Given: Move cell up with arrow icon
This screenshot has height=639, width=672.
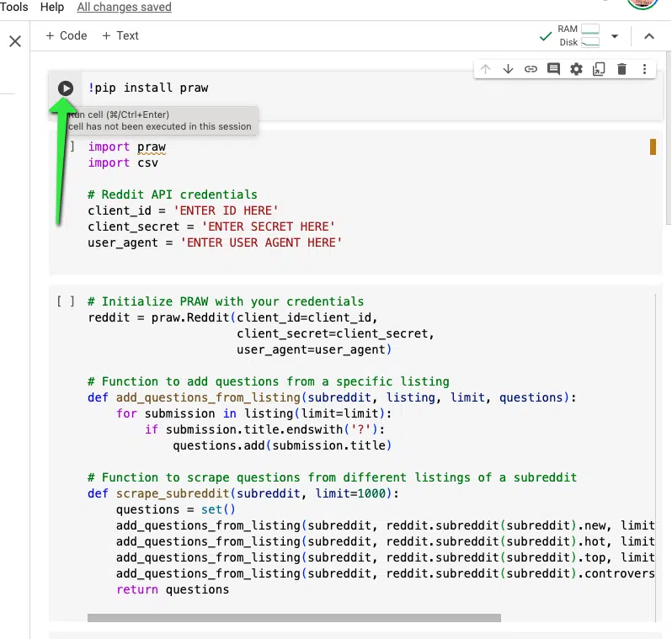Looking at the screenshot, I should point(486,69).
